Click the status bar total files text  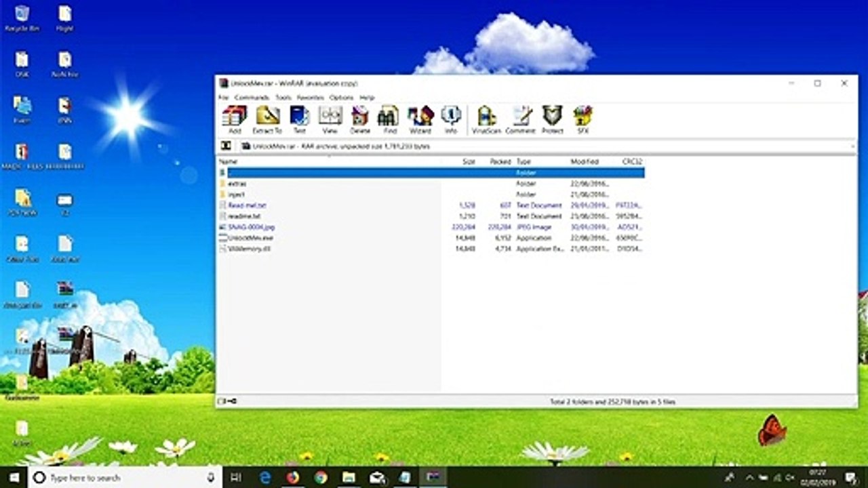612,402
